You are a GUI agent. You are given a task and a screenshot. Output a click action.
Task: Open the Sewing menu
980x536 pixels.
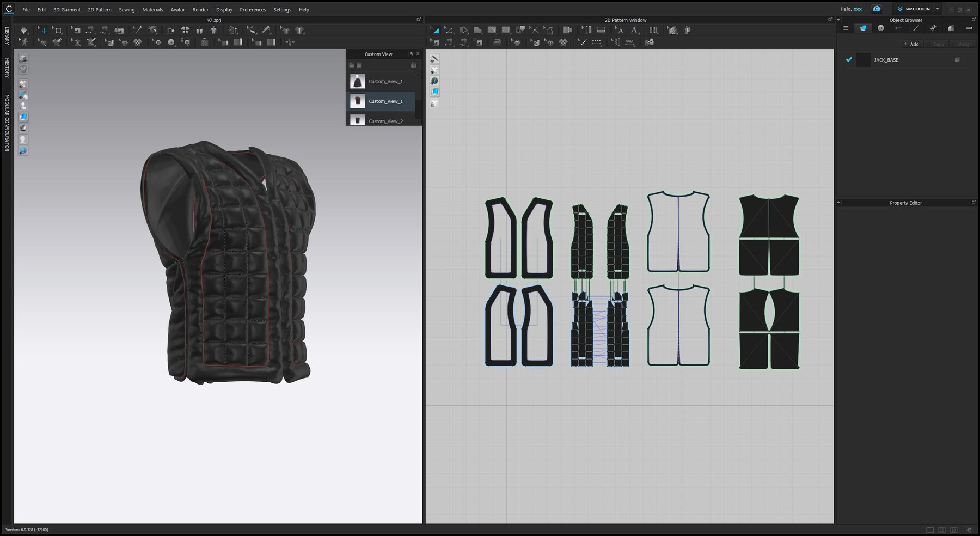pos(127,9)
